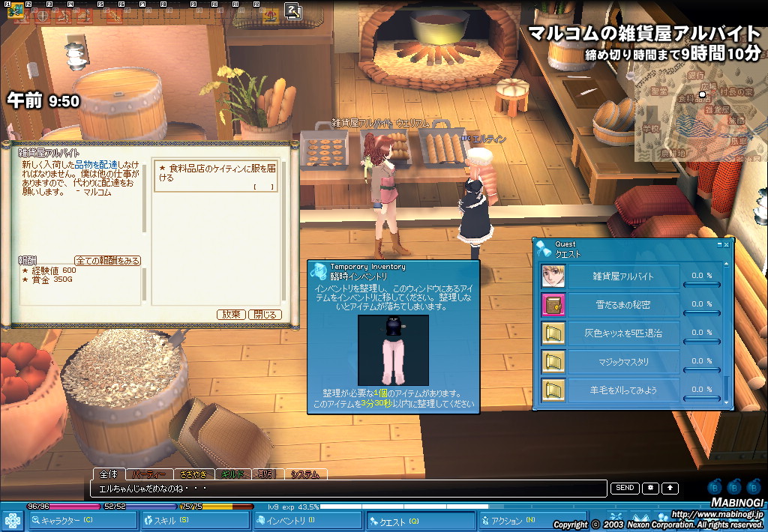
Task: Trigger the skill icon in the F3 slot
Action: [64, 16]
